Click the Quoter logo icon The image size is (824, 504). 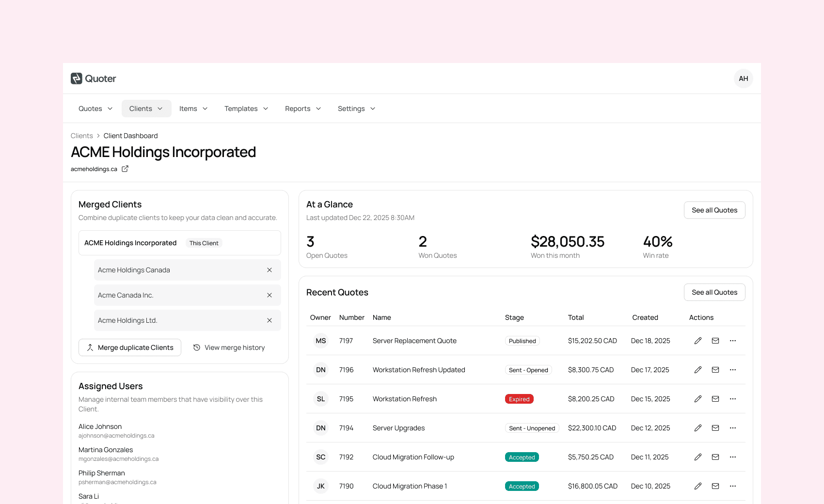coord(77,79)
